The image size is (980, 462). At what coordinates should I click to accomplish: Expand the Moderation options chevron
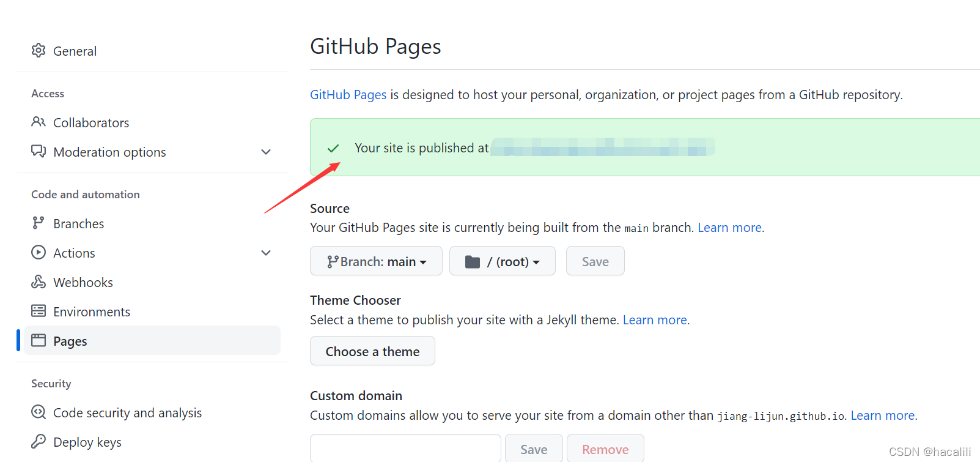pyautogui.click(x=266, y=152)
